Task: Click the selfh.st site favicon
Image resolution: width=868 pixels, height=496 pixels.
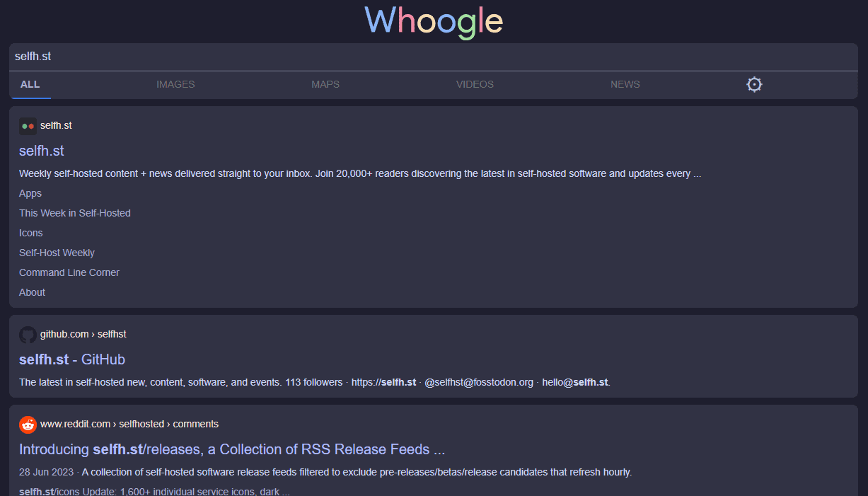Action: [28, 126]
